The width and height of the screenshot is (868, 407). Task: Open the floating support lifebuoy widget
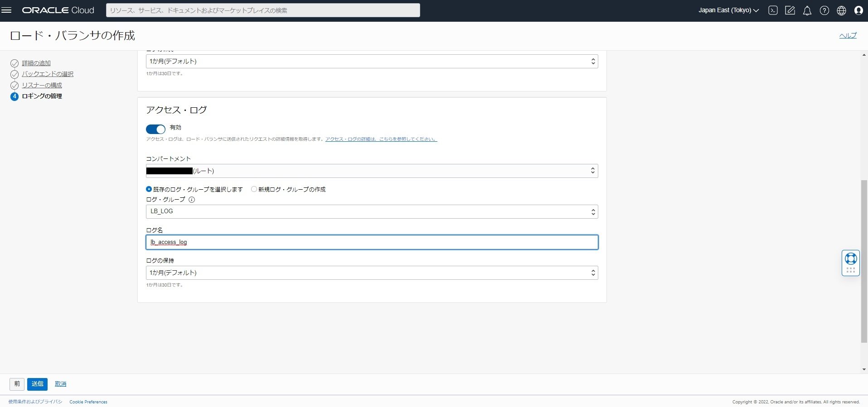(x=851, y=259)
